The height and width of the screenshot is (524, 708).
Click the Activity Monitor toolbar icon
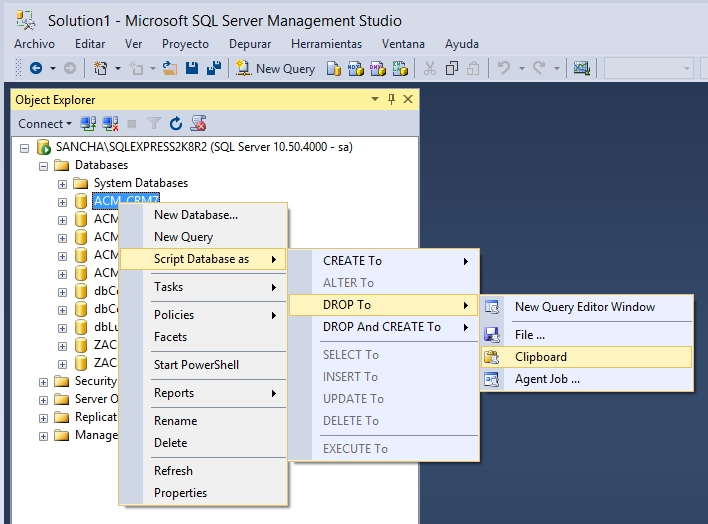pyautogui.click(x=582, y=68)
